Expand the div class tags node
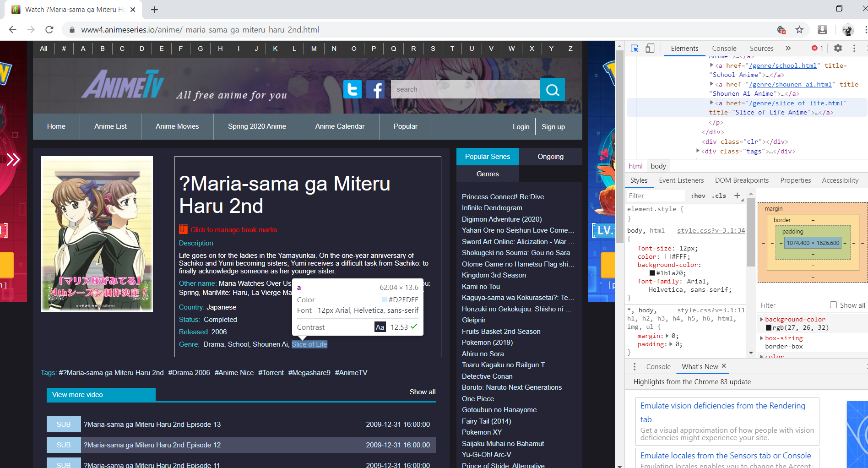The height and width of the screenshot is (468, 868). tap(698, 151)
